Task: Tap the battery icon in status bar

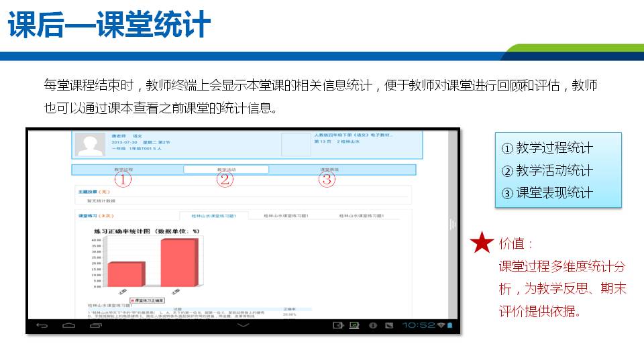Action: click(x=449, y=325)
